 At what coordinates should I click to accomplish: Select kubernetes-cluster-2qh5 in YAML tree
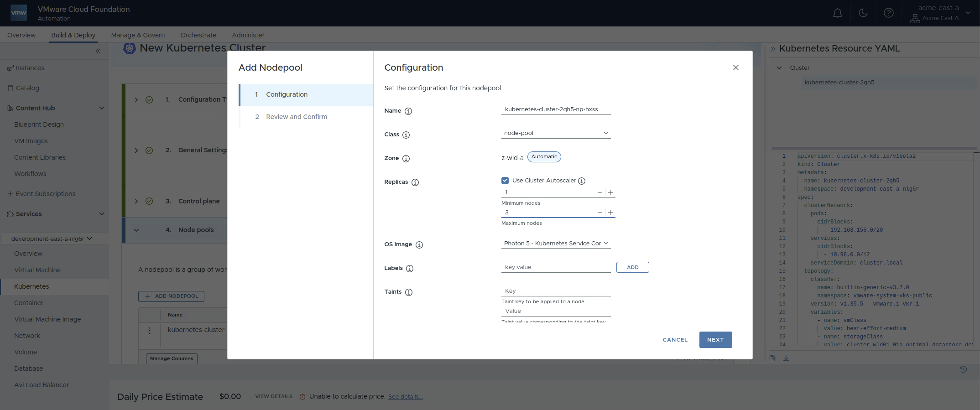click(x=839, y=83)
